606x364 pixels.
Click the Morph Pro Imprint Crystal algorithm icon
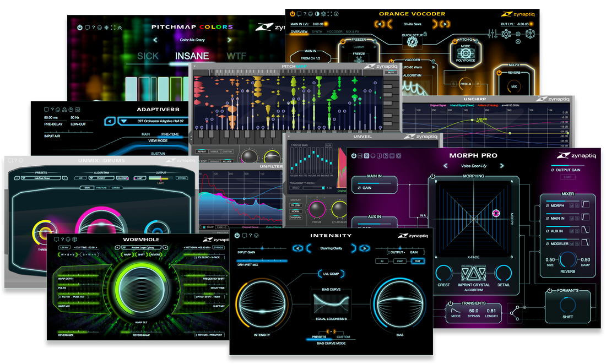[x=473, y=274]
